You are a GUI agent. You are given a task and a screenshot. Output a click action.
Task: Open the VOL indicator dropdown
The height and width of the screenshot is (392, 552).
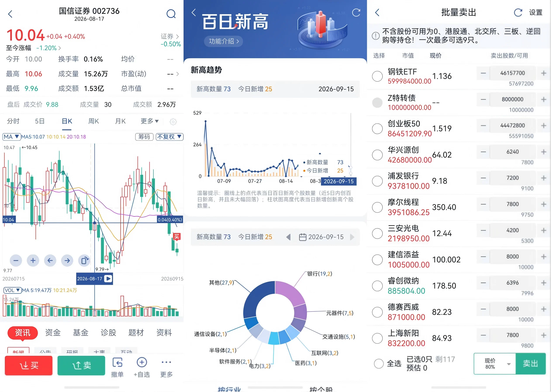pos(12,290)
